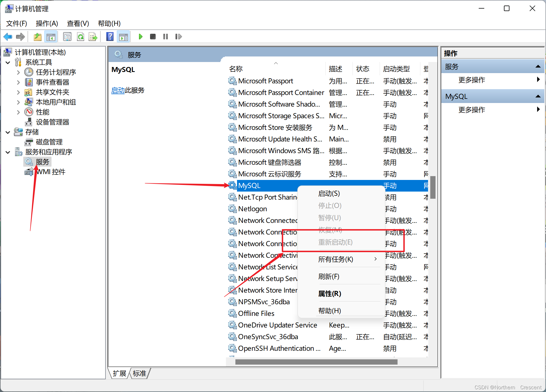This screenshot has width=546, height=392.
Task: Open 属性(R) in the context menu
Action: click(x=329, y=294)
